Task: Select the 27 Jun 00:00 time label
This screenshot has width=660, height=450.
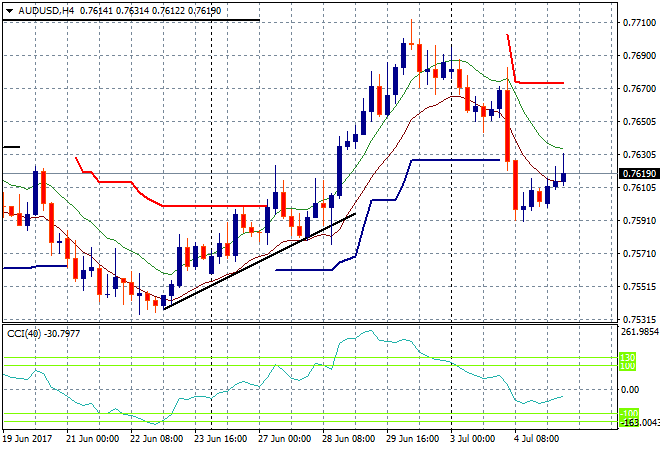Action: click(285, 439)
